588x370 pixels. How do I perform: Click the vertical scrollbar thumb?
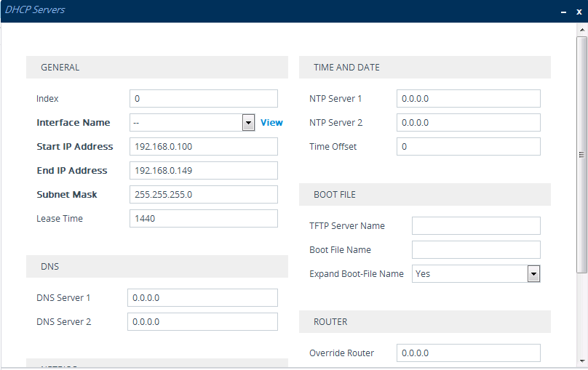(x=581, y=154)
